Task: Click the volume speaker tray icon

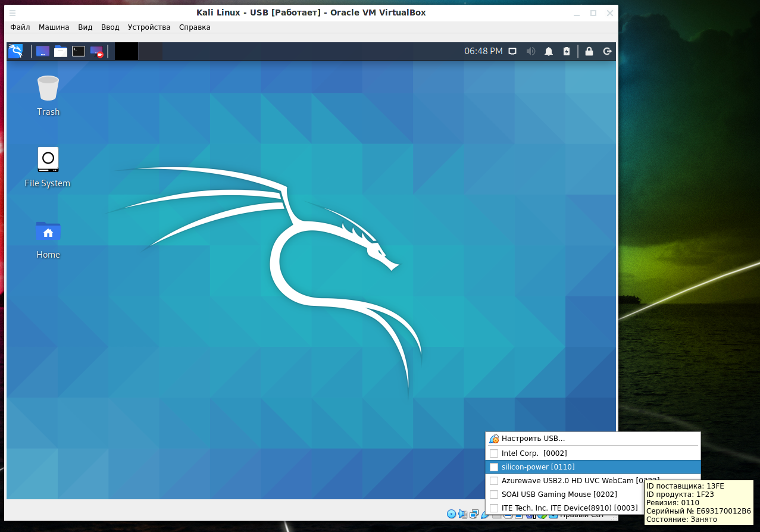Action: pos(531,51)
